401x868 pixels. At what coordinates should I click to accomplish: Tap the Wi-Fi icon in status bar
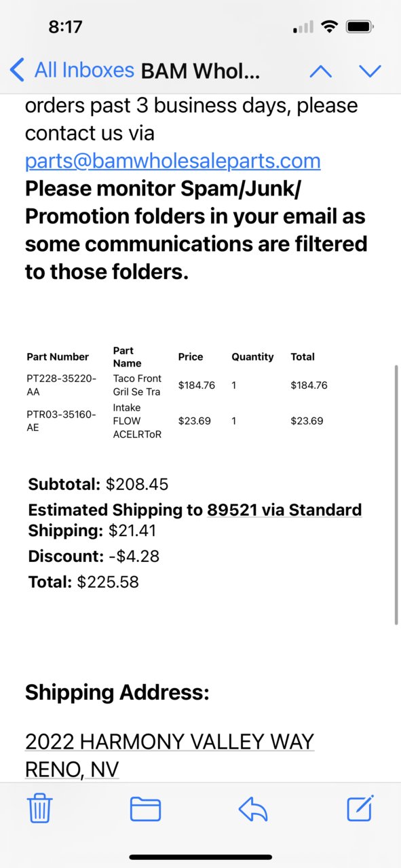click(330, 27)
